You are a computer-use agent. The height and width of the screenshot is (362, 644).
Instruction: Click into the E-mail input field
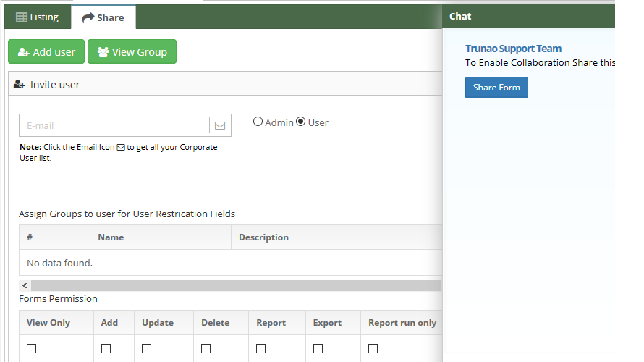114,125
